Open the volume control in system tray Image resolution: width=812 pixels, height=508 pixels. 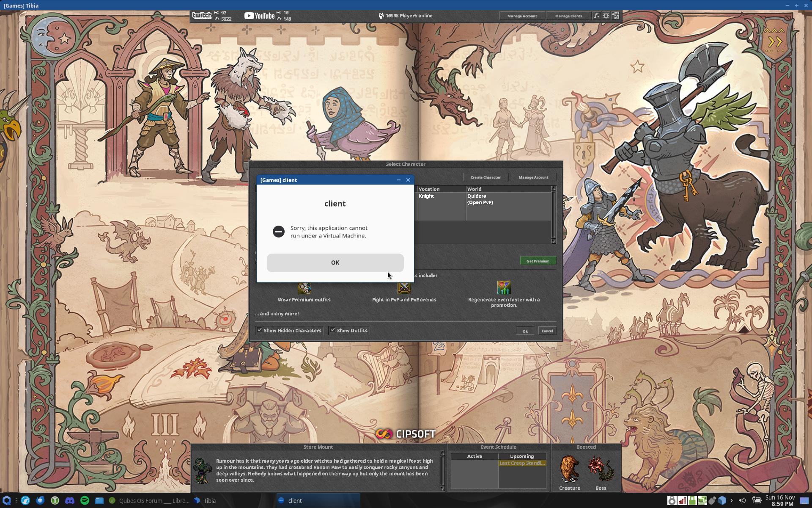(742, 500)
